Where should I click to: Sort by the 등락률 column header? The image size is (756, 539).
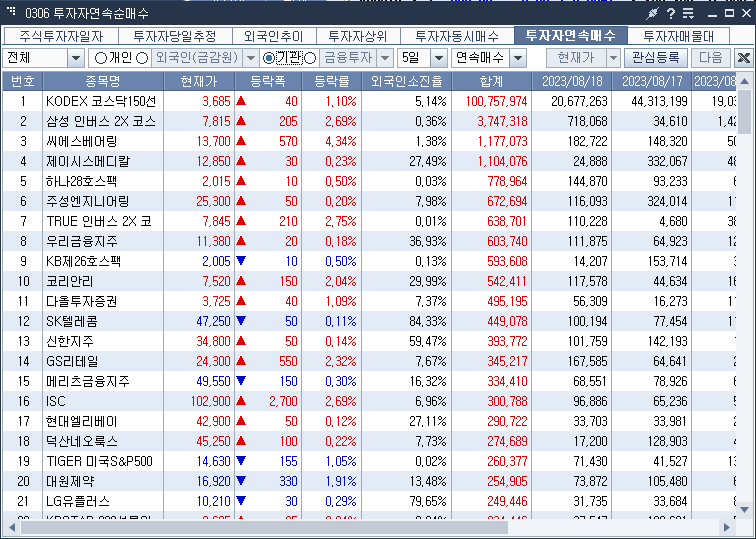coord(331,81)
